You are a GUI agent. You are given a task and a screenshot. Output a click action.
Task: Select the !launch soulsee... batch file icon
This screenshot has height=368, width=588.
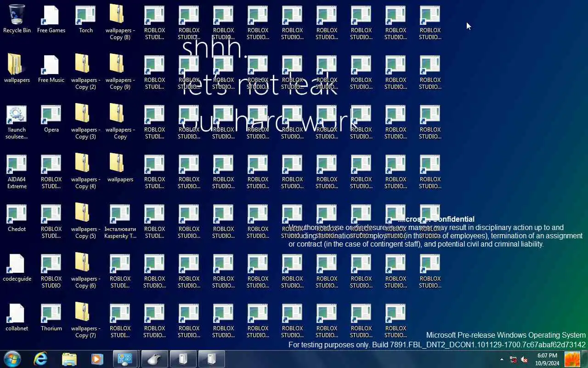(x=17, y=121)
